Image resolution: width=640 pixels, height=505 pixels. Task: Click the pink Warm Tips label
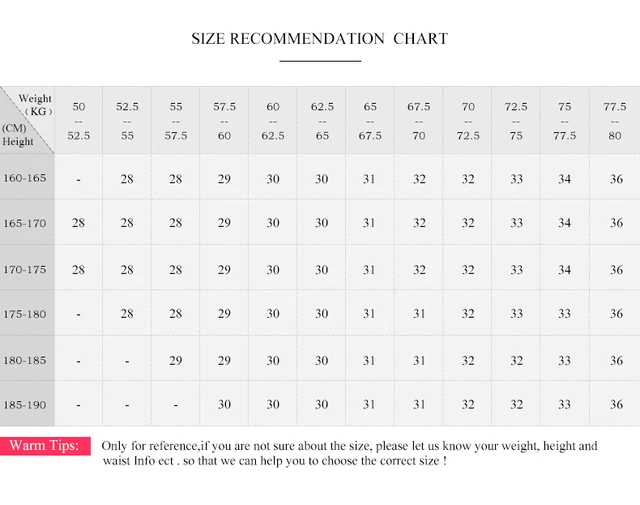click(45, 446)
